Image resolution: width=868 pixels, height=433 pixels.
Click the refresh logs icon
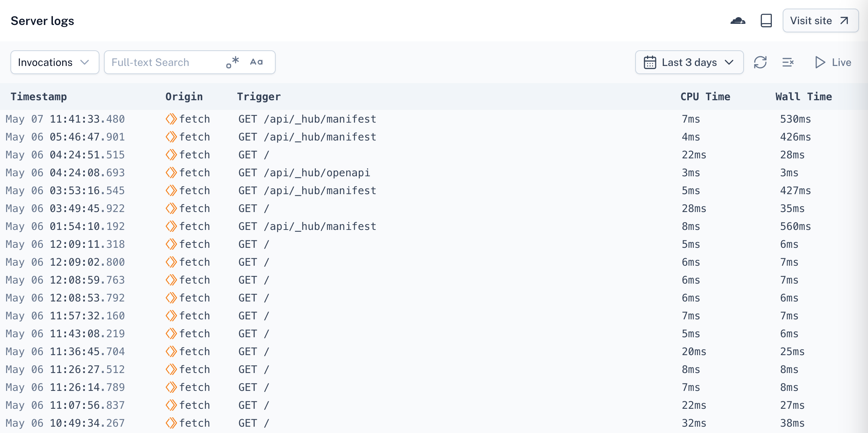tap(760, 62)
